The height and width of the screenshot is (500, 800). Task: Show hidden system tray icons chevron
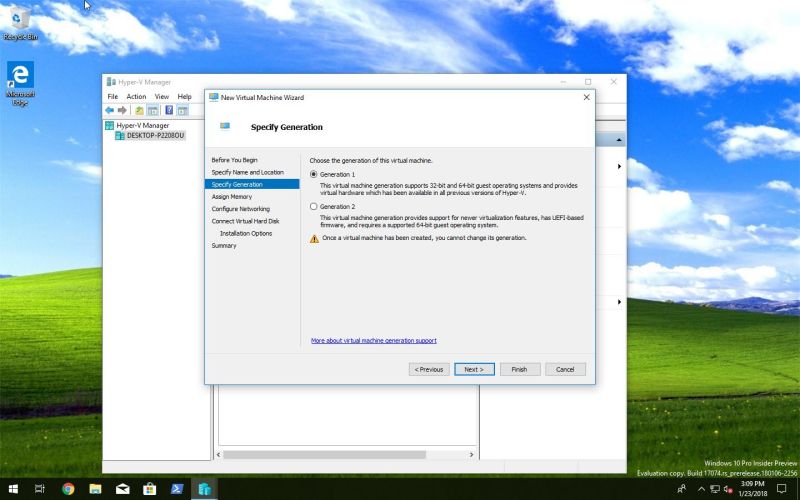[701, 489]
